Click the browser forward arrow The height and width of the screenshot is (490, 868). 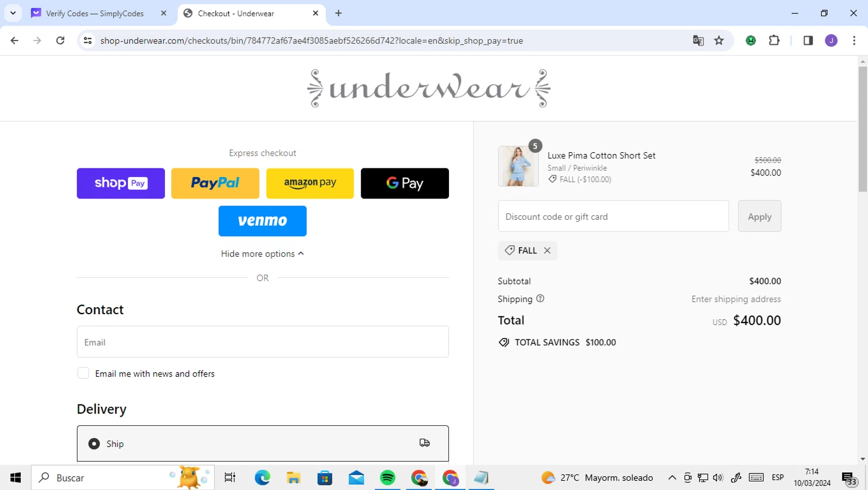pyautogui.click(x=37, y=40)
